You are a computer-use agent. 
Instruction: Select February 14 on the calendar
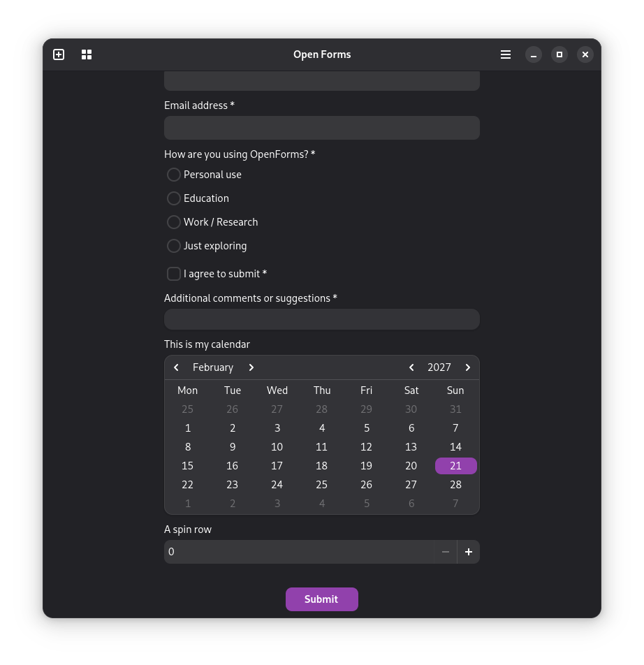tap(455, 446)
